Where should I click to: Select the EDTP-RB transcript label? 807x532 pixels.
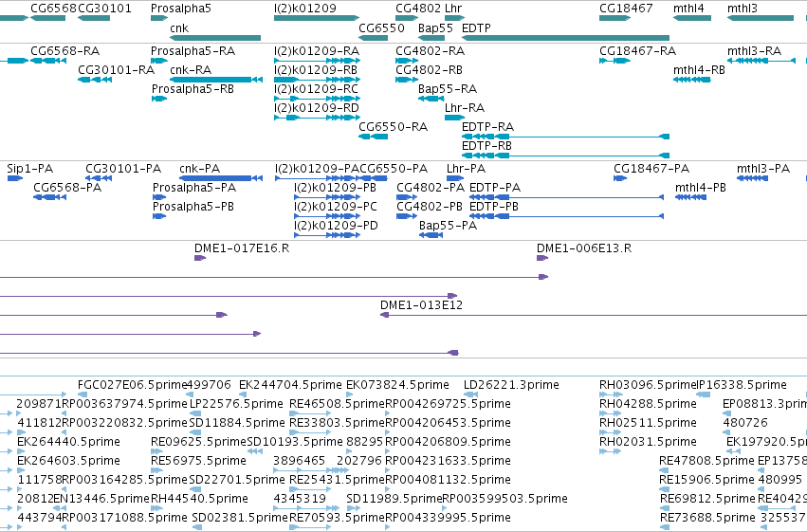(486, 146)
